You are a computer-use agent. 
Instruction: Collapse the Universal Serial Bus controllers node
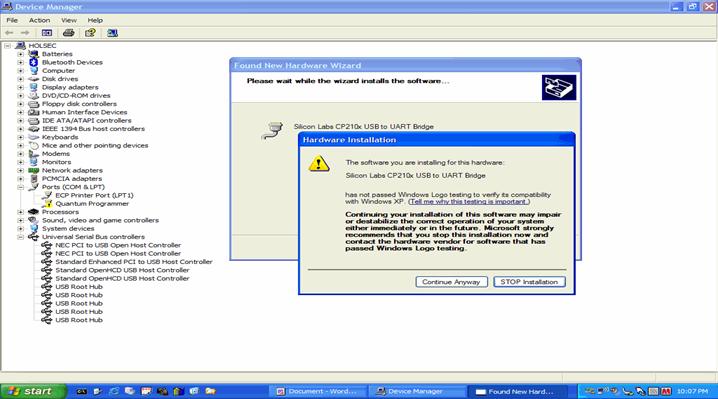[x=20, y=237]
